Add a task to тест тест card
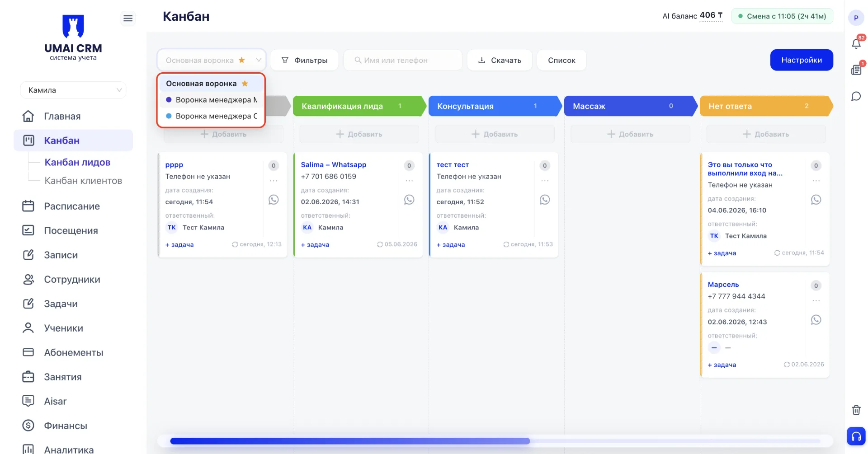868x454 pixels. click(451, 245)
